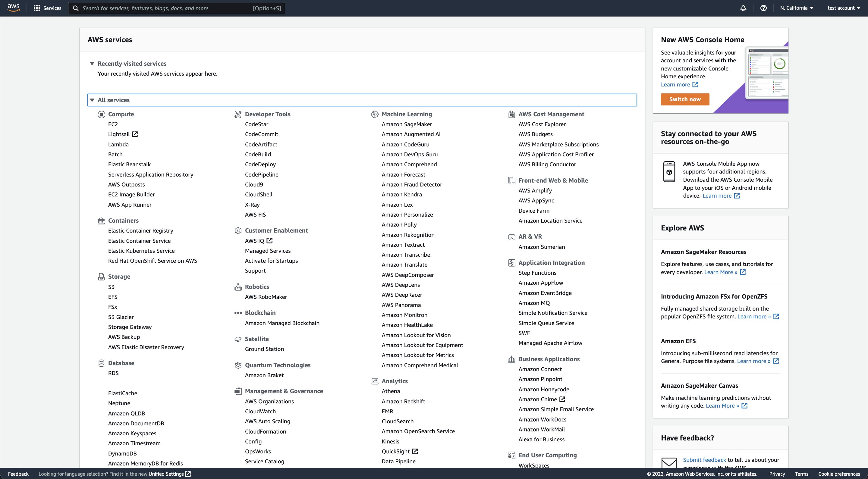
Task: Click the Switch now button
Action: 685,99
